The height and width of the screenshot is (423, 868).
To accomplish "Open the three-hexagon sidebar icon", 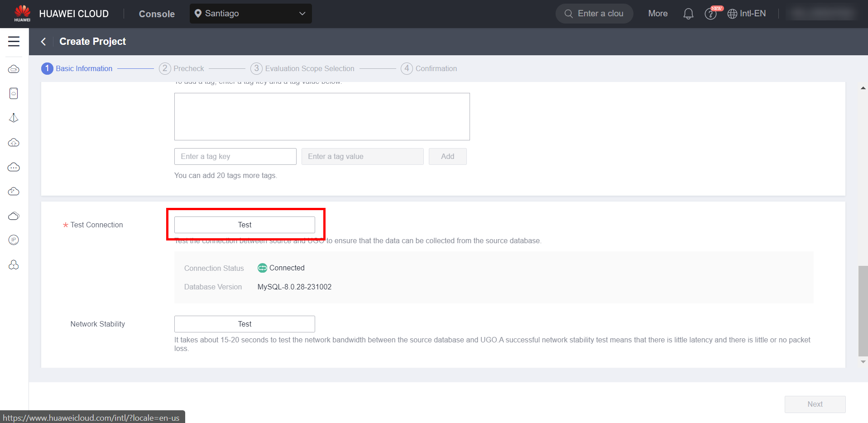I will click(14, 265).
